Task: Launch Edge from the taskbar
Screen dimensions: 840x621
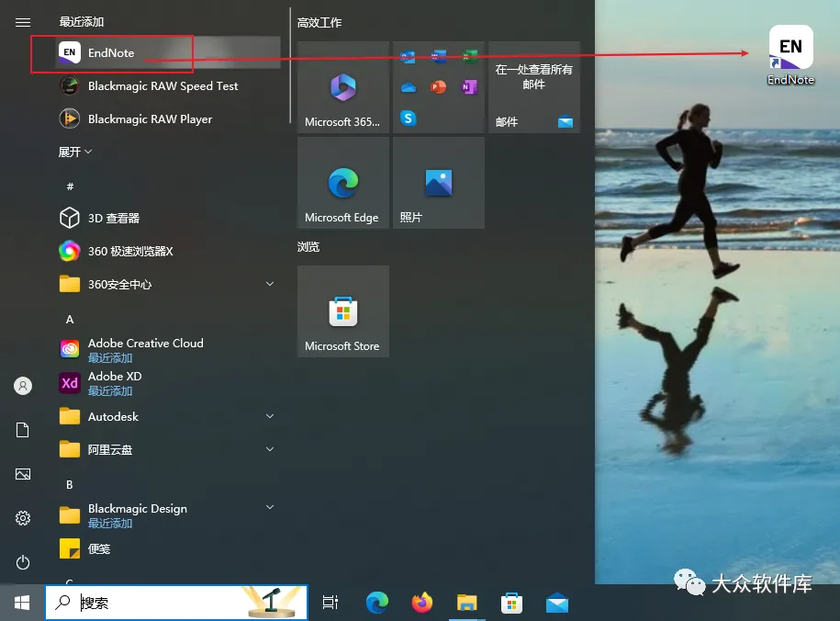Action: pos(377,603)
